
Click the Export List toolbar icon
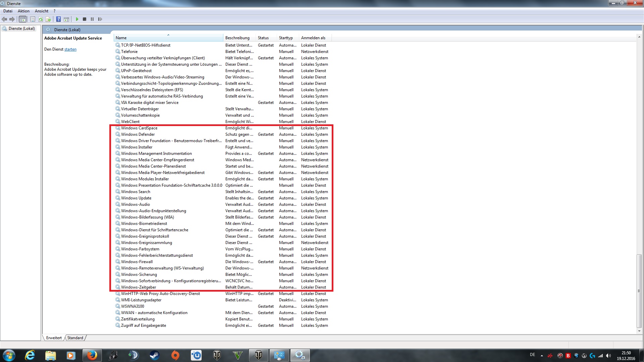coord(48,19)
